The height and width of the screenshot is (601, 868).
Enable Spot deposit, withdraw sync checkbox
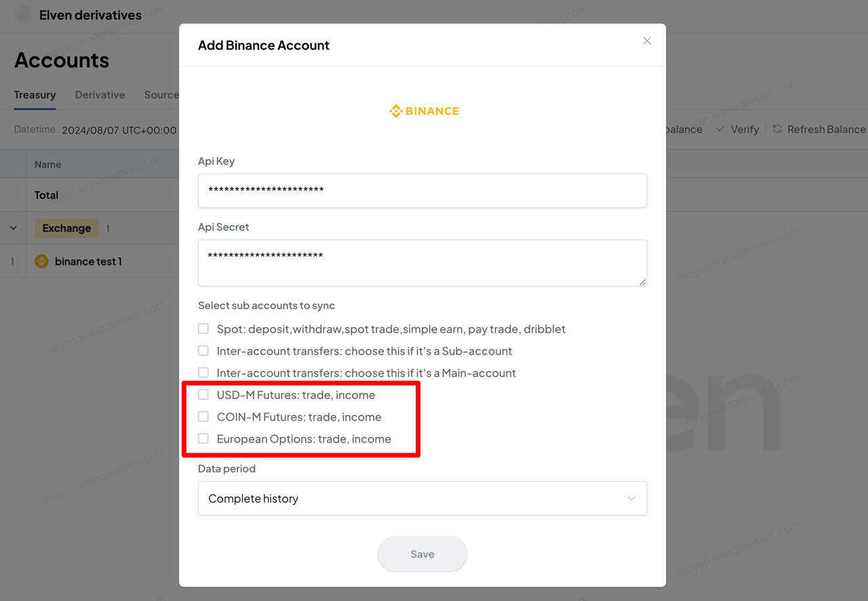pyautogui.click(x=203, y=329)
